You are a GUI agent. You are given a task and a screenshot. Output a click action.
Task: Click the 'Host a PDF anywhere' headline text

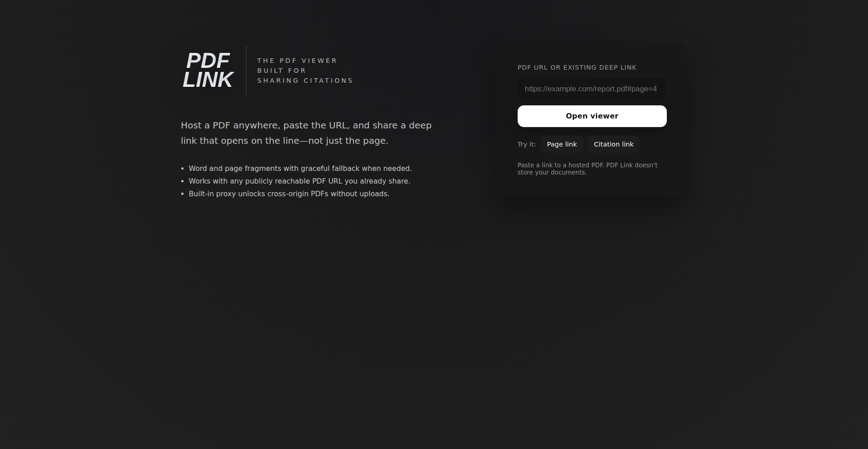[306, 133]
